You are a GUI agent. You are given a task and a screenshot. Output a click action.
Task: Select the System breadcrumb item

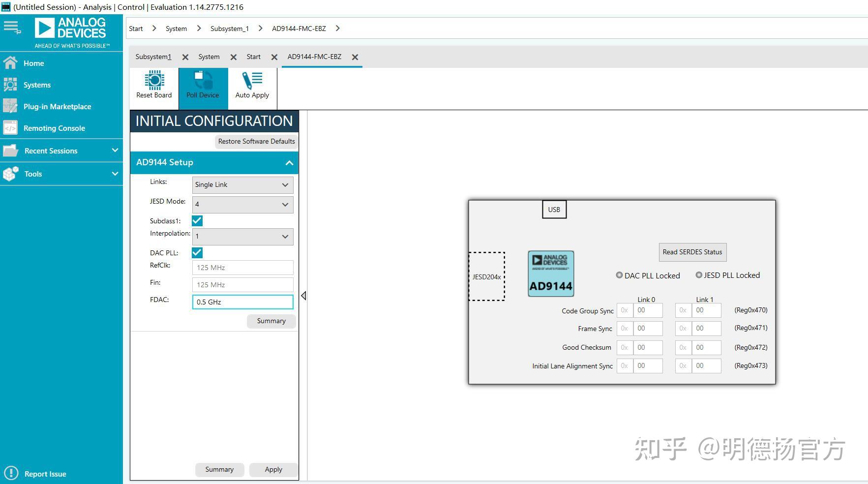tap(176, 28)
